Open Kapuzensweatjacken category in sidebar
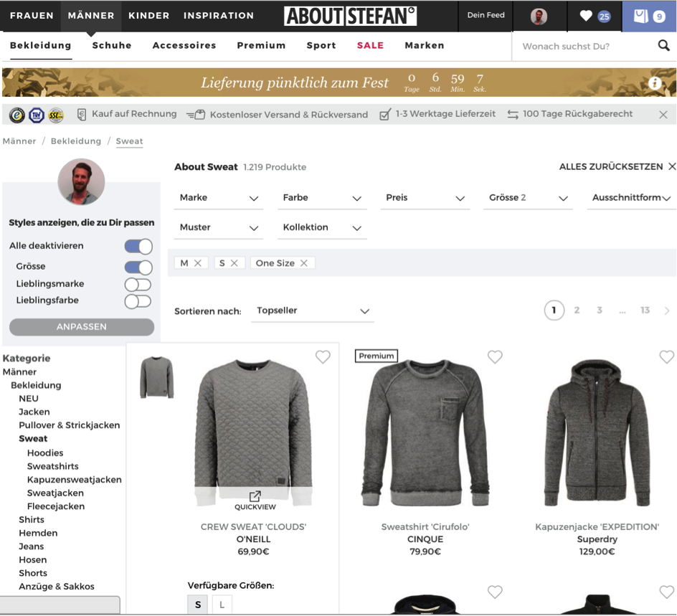Viewport: 677px width, 616px height. 75,480
